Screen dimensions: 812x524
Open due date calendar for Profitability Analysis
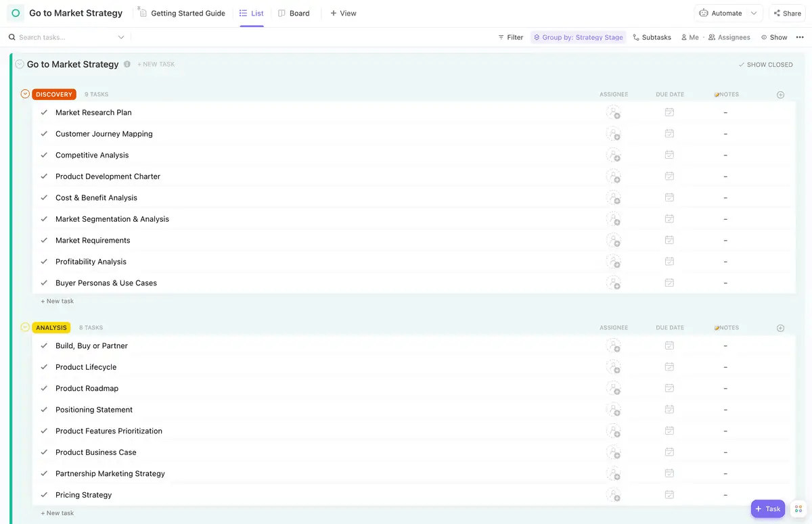[x=669, y=261]
